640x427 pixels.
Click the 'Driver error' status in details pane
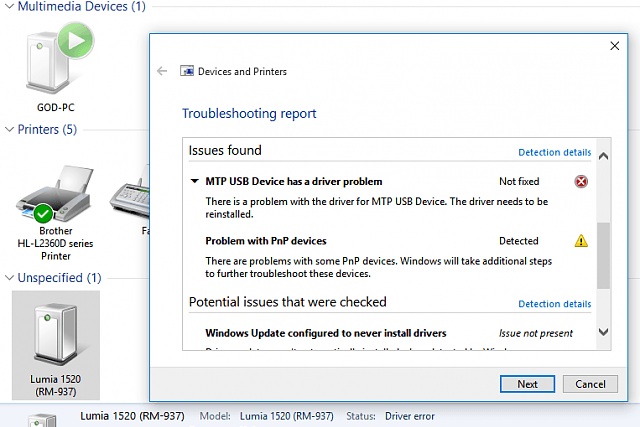pyautogui.click(x=410, y=416)
